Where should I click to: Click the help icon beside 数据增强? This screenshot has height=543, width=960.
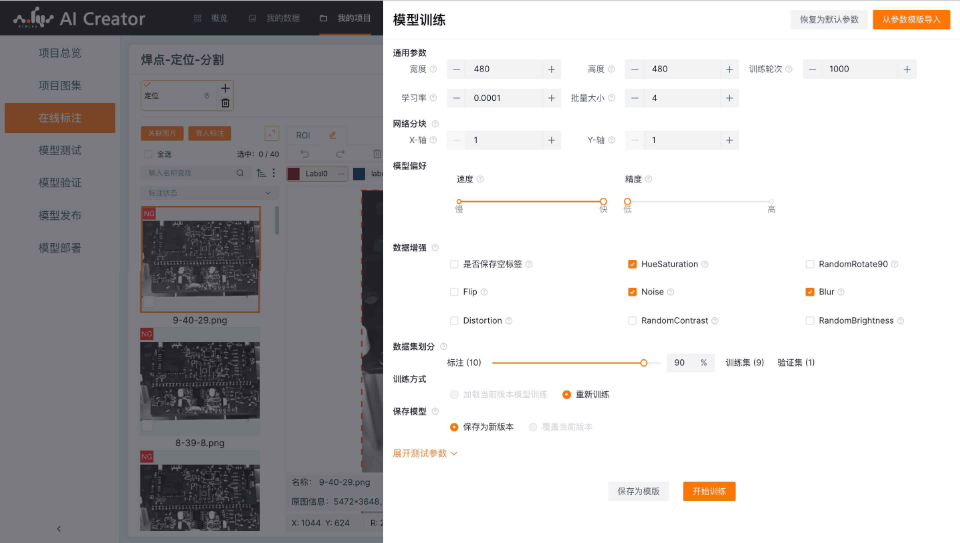[435, 247]
